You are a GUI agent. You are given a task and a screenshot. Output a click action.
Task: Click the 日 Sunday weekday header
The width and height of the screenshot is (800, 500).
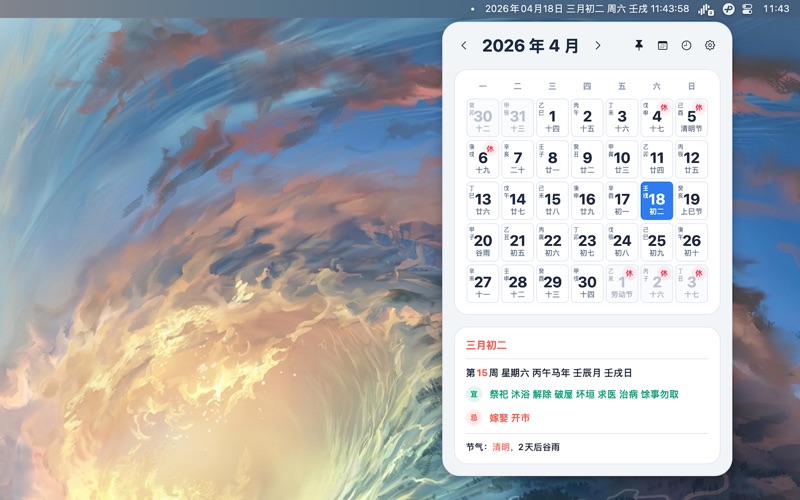coord(691,86)
